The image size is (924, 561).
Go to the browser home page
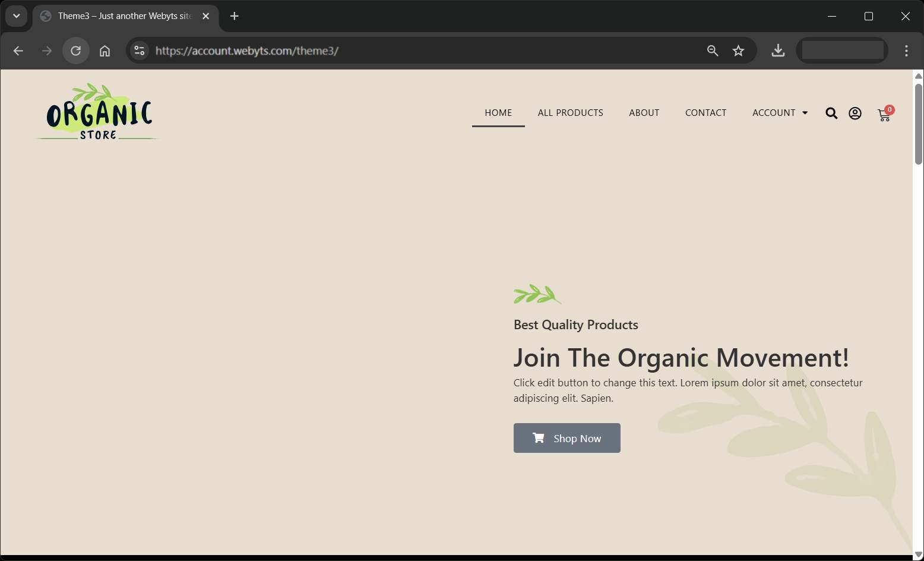105,51
